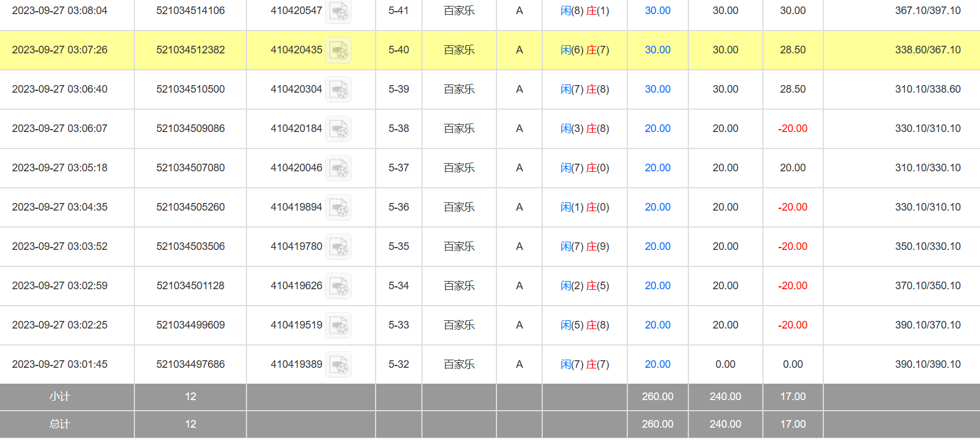980x440 pixels.
Task: Click result 闲(8) 庄(1) in row 5-41
Action: [584, 11]
